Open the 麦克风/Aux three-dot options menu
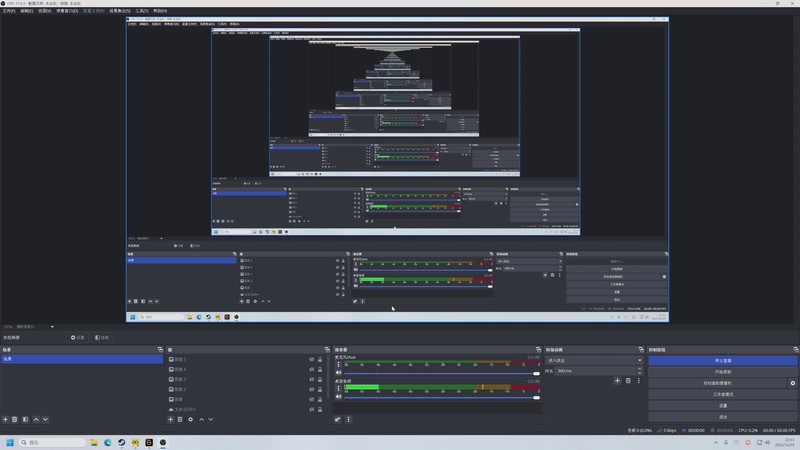The height and width of the screenshot is (450, 800). point(338,364)
